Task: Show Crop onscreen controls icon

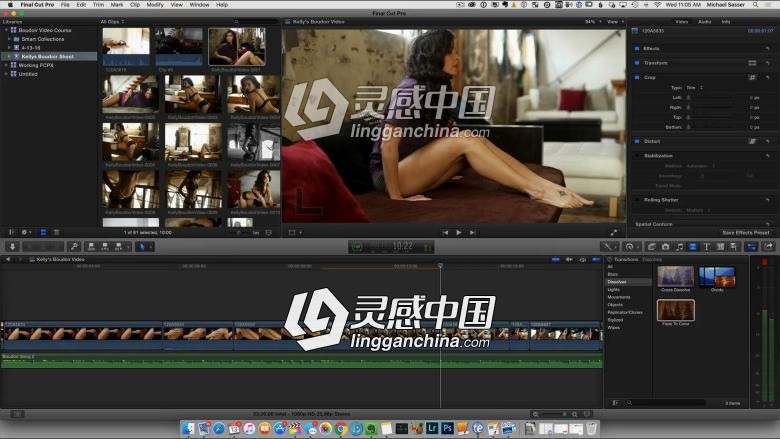Action: (752, 78)
